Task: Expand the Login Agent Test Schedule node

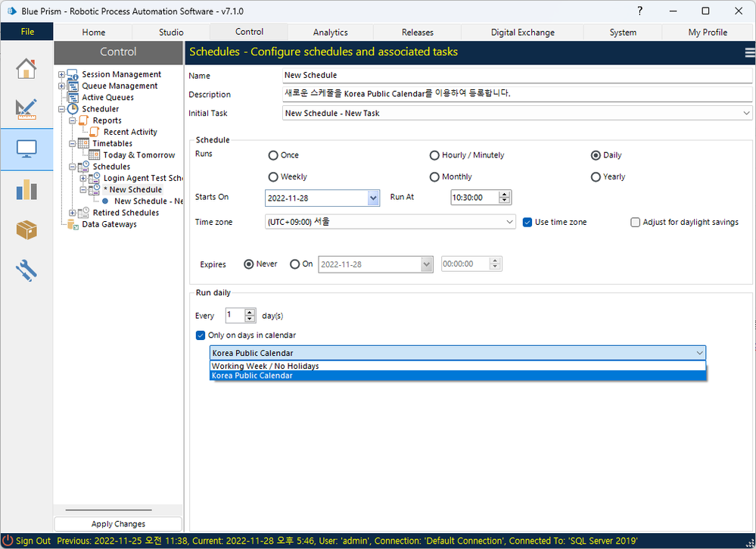Action: (83, 179)
